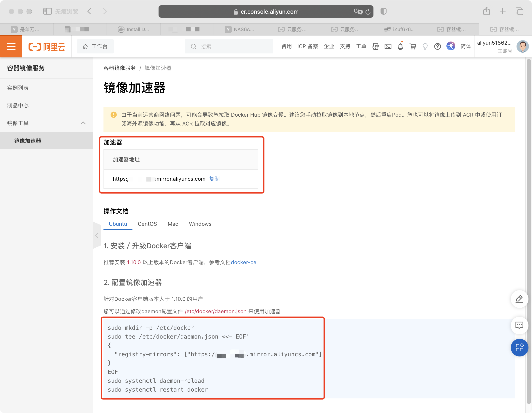Screen dimensions: 532x413
Task: Open the notifications bell
Action: point(400,46)
